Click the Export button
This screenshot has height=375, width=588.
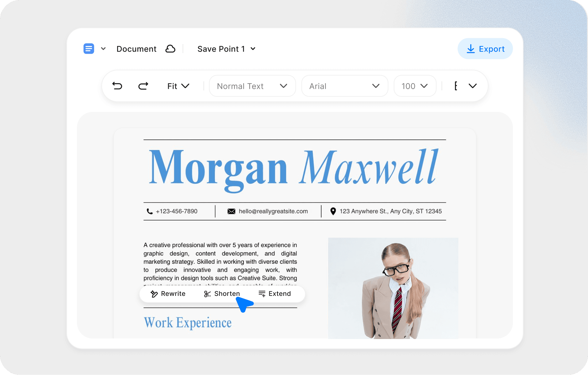pos(485,48)
